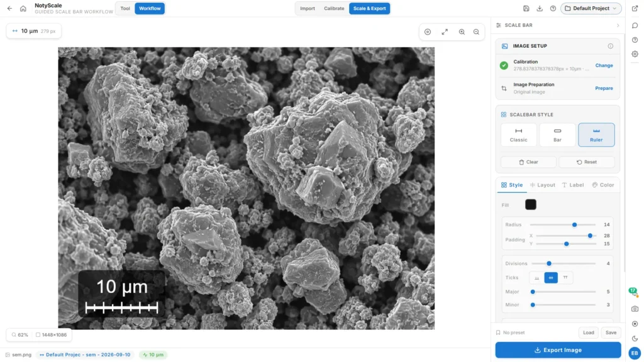
Task: Adjust the Major tick slider
Action: (563, 292)
